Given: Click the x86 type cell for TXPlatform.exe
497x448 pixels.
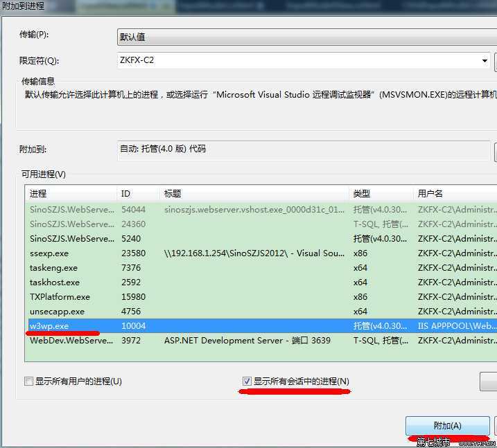Looking at the screenshot, I should [x=360, y=296].
